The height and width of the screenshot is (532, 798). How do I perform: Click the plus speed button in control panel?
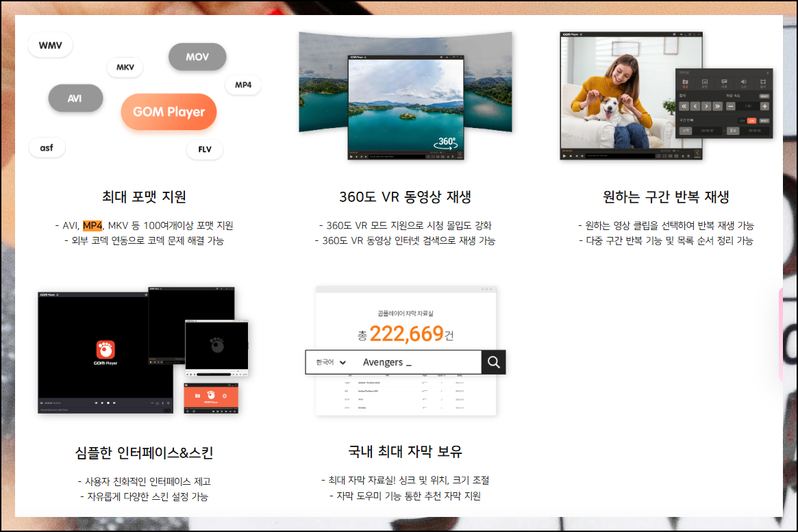764,106
